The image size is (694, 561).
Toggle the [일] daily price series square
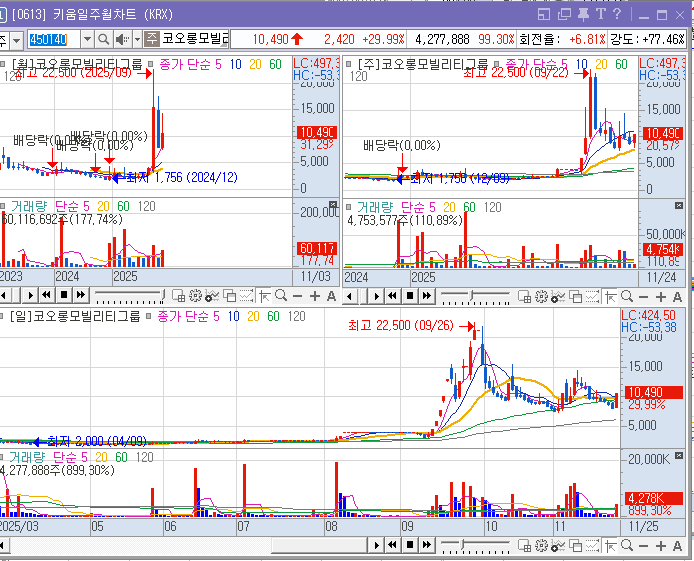click(2, 316)
